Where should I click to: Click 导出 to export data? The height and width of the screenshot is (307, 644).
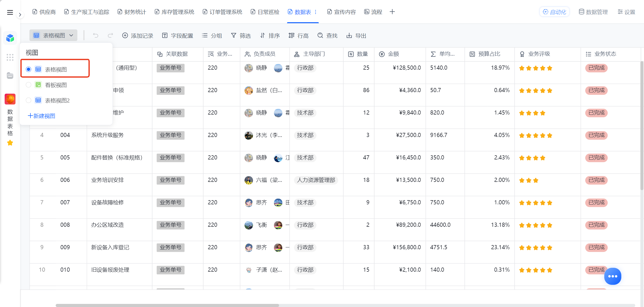[x=356, y=36]
